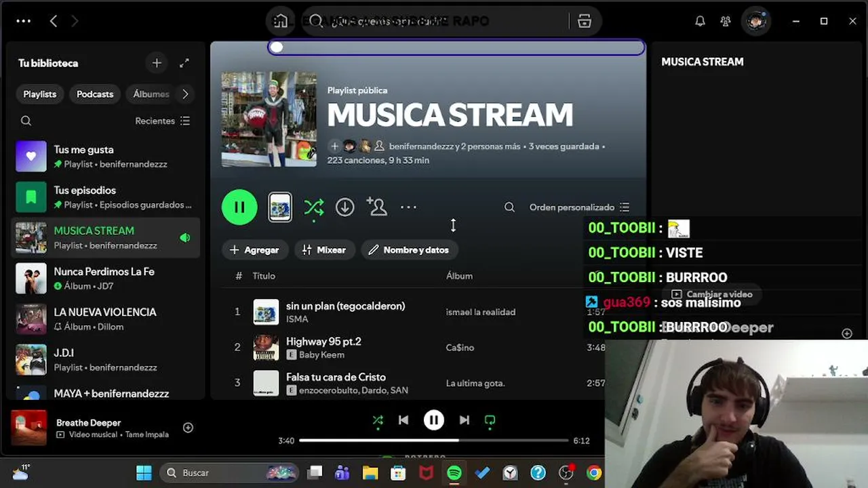Open the playlist preview cover next to pause

tap(280, 207)
